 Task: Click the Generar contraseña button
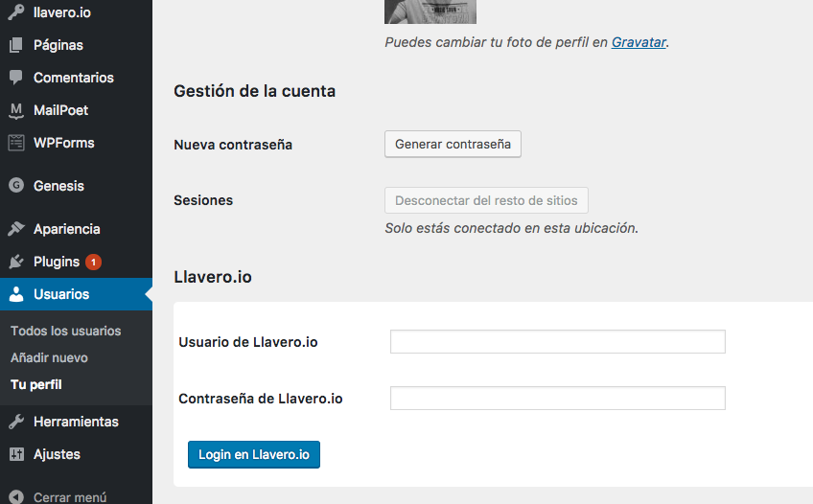pos(453,144)
